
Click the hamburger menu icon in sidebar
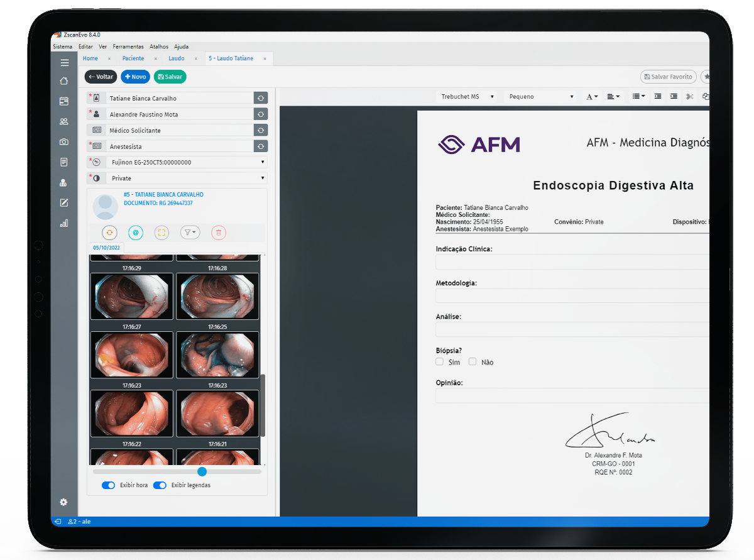coord(64,63)
